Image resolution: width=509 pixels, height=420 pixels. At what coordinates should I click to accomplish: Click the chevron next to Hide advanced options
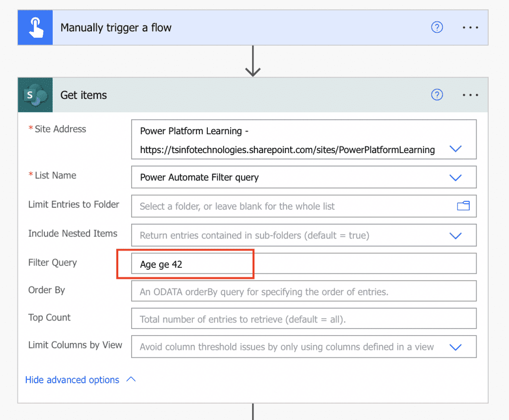tap(130, 379)
